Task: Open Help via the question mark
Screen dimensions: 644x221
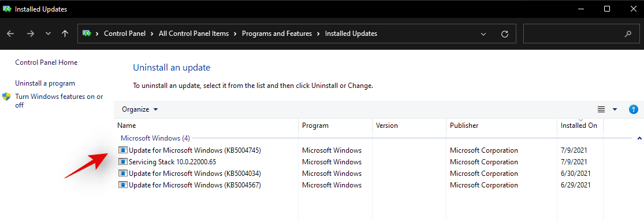Action: coord(634,109)
